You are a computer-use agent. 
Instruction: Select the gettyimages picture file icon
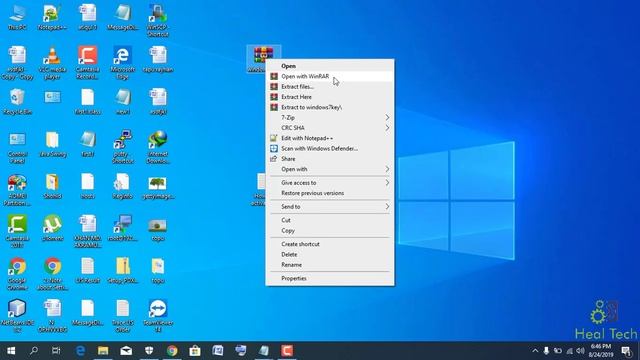coord(158,186)
